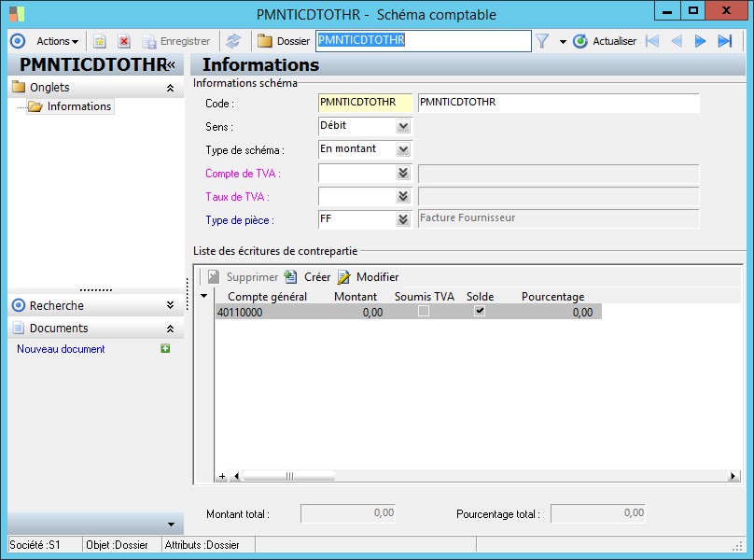Go to the last record
The height and width of the screenshot is (560, 754).
point(724,41)
